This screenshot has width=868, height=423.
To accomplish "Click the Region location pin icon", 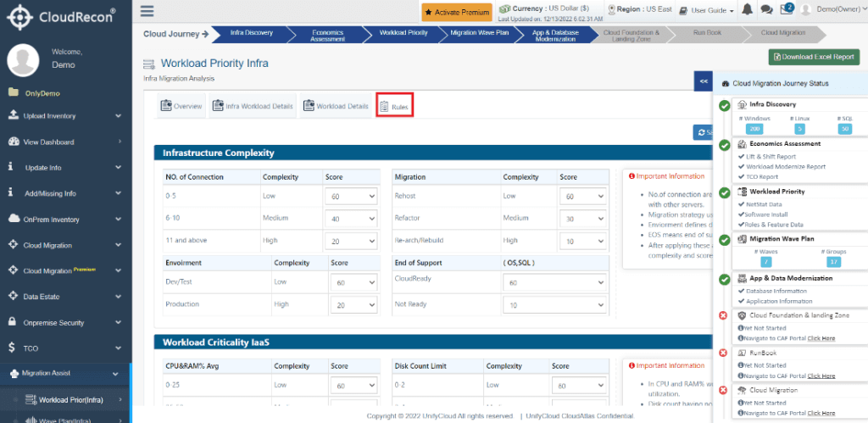I will [612, 8].
